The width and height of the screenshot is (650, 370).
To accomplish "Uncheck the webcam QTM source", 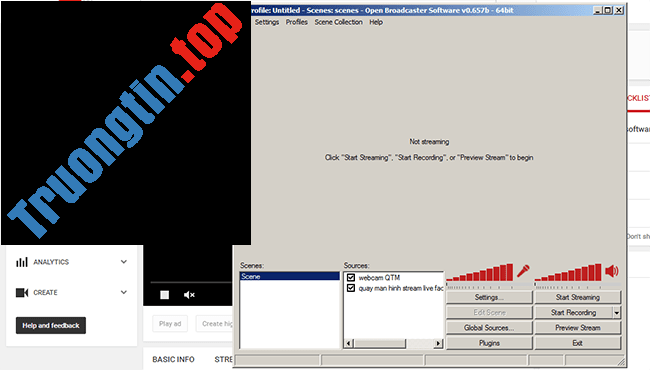I will [351, 278].
